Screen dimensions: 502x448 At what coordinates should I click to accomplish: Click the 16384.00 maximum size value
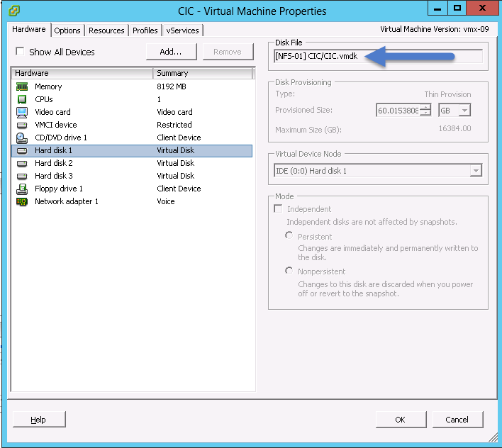tap(454, 128)
